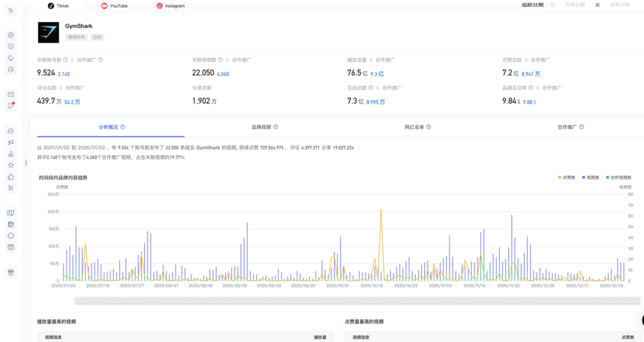This screenshot has height=342, width=644.
Task: Switch to the 品牌视频 tab
Action: [x=264, y=127]
